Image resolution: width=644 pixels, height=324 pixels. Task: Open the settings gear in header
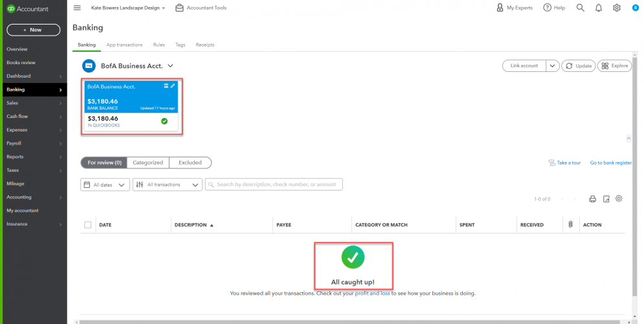coord(617,8)
